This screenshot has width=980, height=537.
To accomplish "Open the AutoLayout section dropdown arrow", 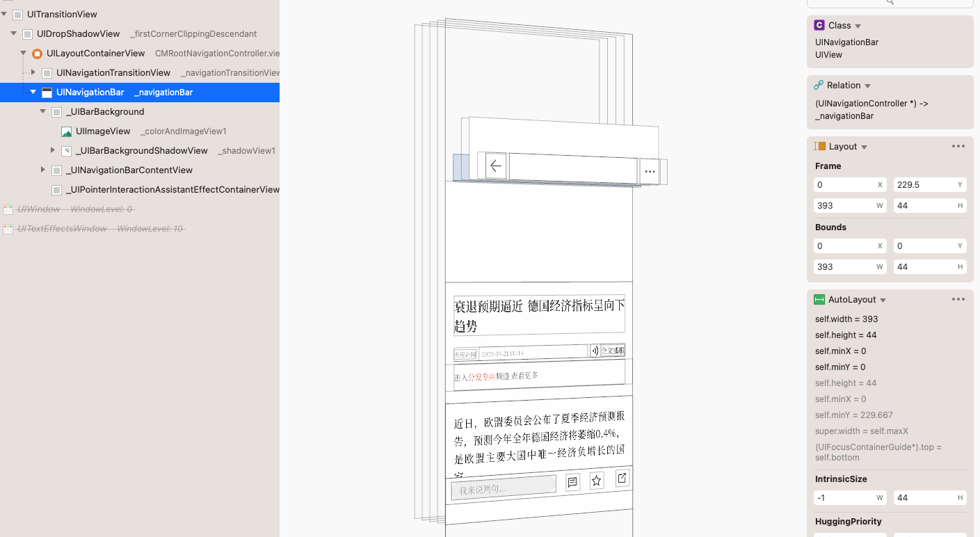I will click(883, 300).
